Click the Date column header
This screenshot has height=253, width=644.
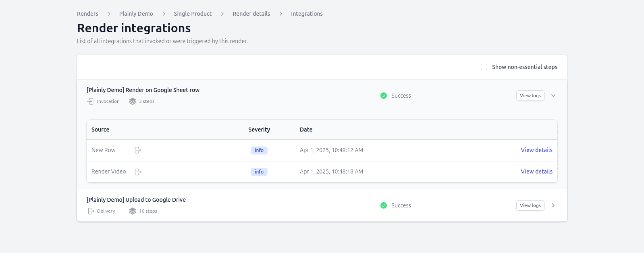tap(306, 130)
